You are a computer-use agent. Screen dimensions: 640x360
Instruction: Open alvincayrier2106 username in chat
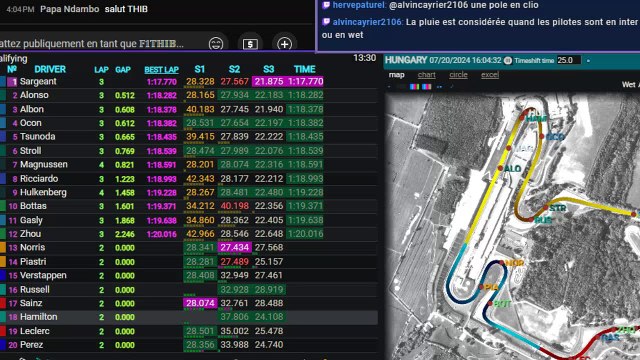pyautogui.click(x=367, y=22)
